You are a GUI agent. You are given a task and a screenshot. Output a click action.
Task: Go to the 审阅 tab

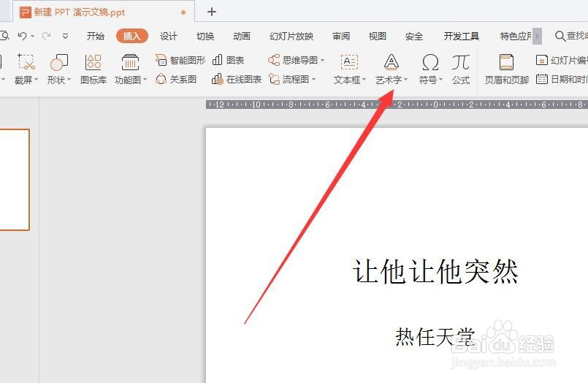coord(341,36)
